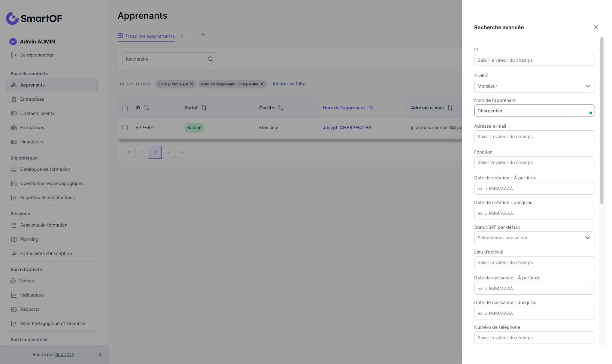Focus the Fonction search field
Viewport: 612px width, 364px height.
pos(534,162)
